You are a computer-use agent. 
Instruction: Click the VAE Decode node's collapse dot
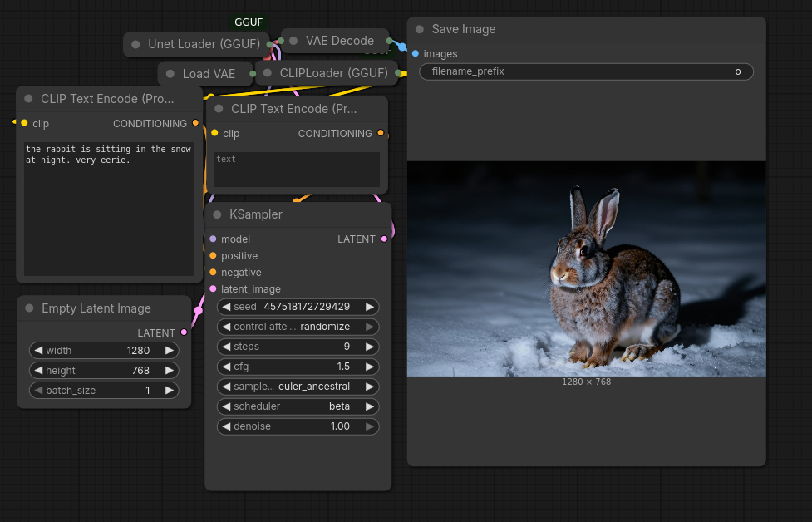(x=293, y=41)
